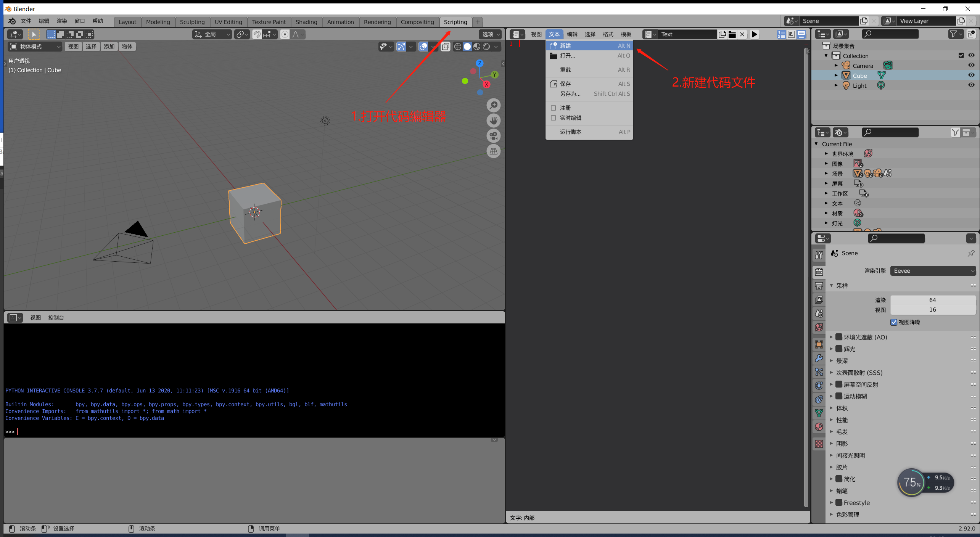This screenshot has height=537, width=980.
Task: Switch to the Layout workspace tab
Action: click(x=127, y=22)
